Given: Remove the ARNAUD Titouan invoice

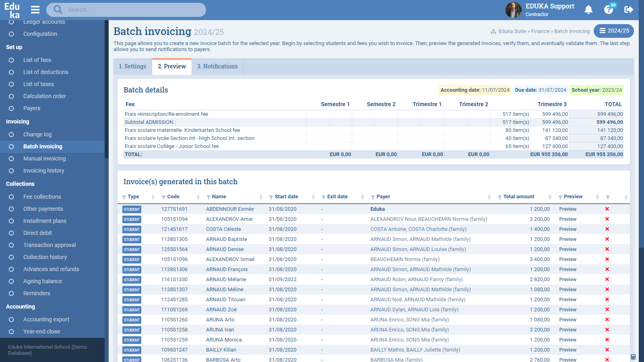Looking at the screenshot, I should (607, 300).
